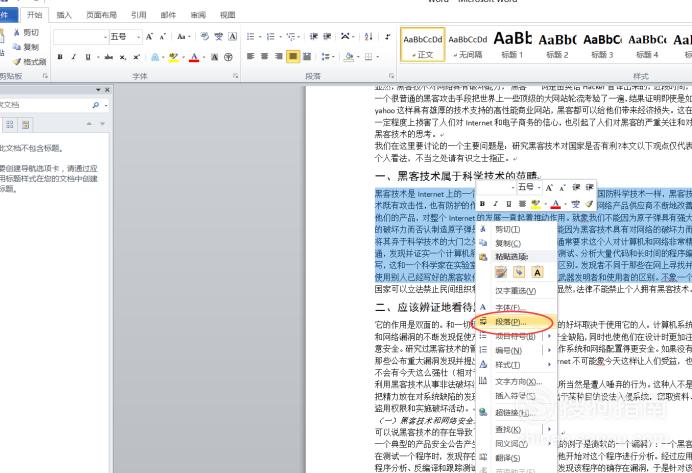Viewport: 692px width, 473px height.
Task: Click the Grow Font icon in the ribbon
Action: 149,37
